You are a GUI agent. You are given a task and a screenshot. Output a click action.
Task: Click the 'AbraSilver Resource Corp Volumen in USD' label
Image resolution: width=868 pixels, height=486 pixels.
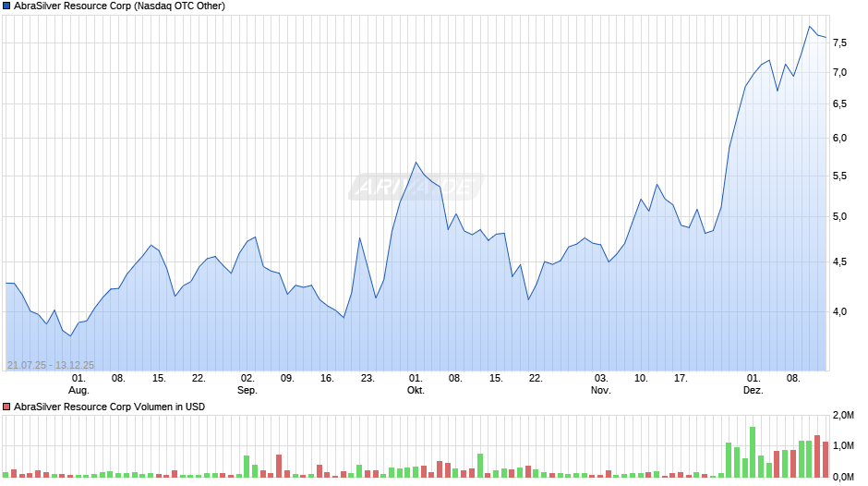[x=110, y=407]
